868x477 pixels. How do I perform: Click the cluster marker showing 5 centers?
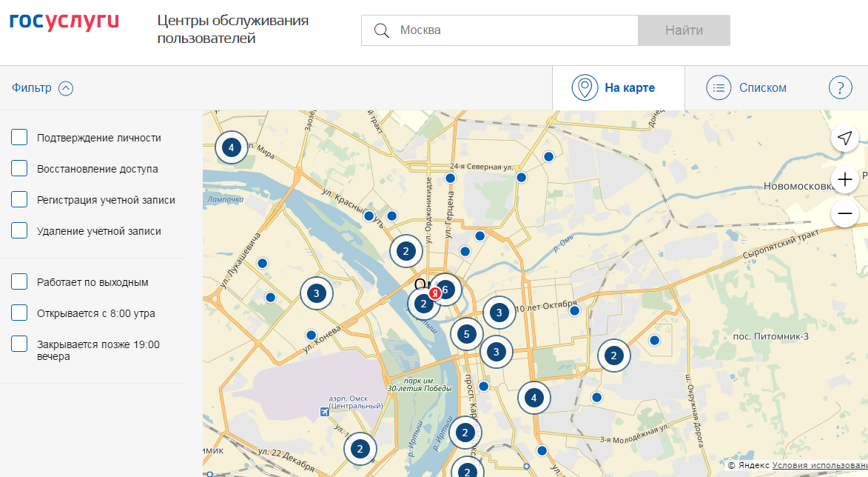point(465,335)
